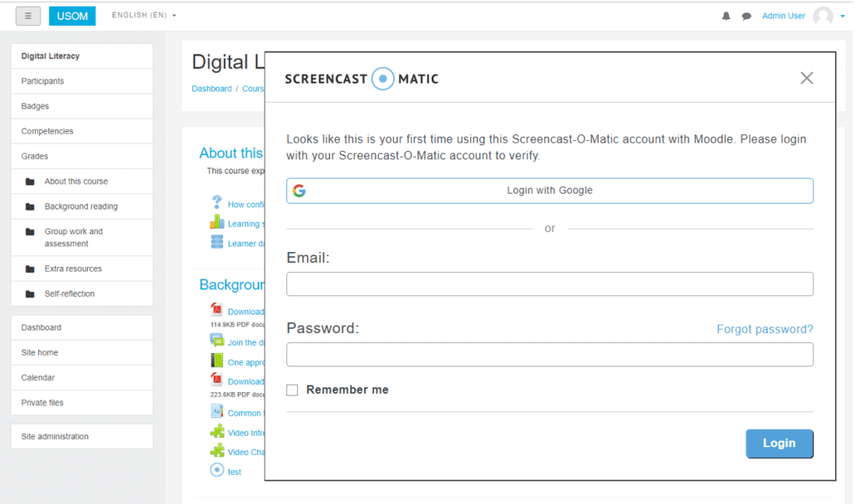Click the glossary icon beside Common
855x504 pixels.
[x=216, y=411]
